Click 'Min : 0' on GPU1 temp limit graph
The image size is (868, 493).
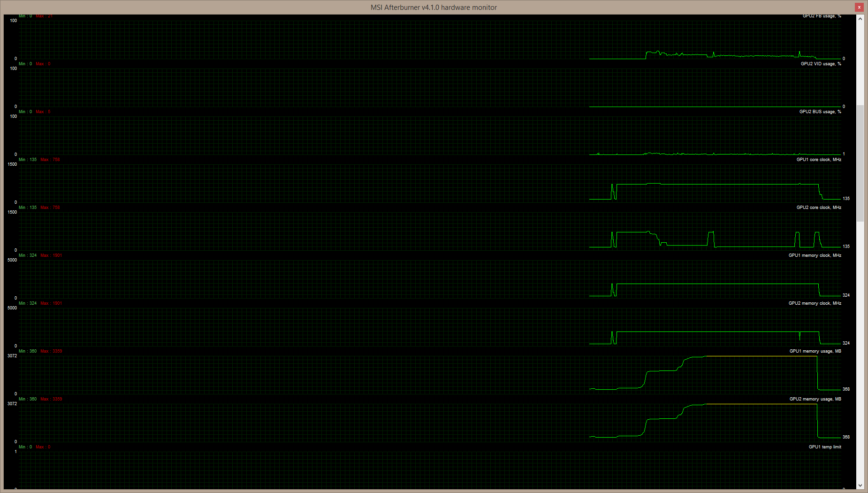tap(25, 447)
